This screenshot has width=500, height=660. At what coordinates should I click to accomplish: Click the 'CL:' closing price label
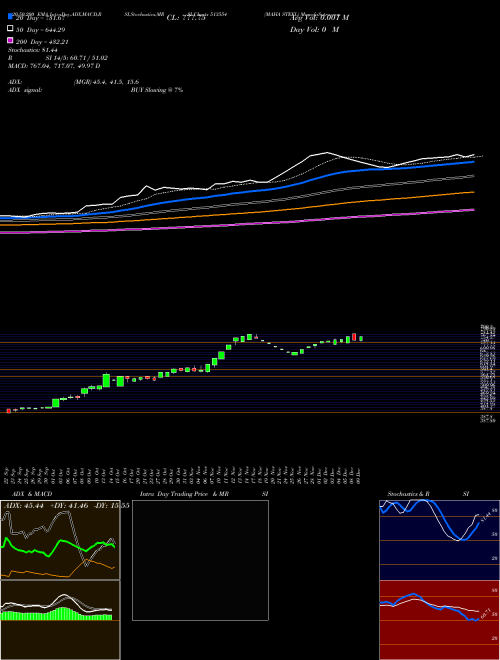186,18
